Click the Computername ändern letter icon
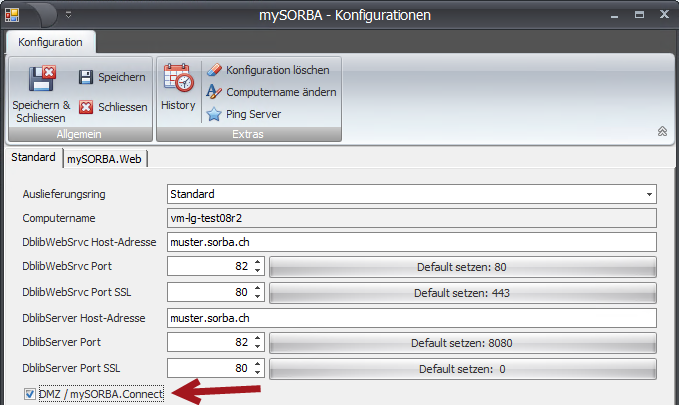 [x=214, y=91]
